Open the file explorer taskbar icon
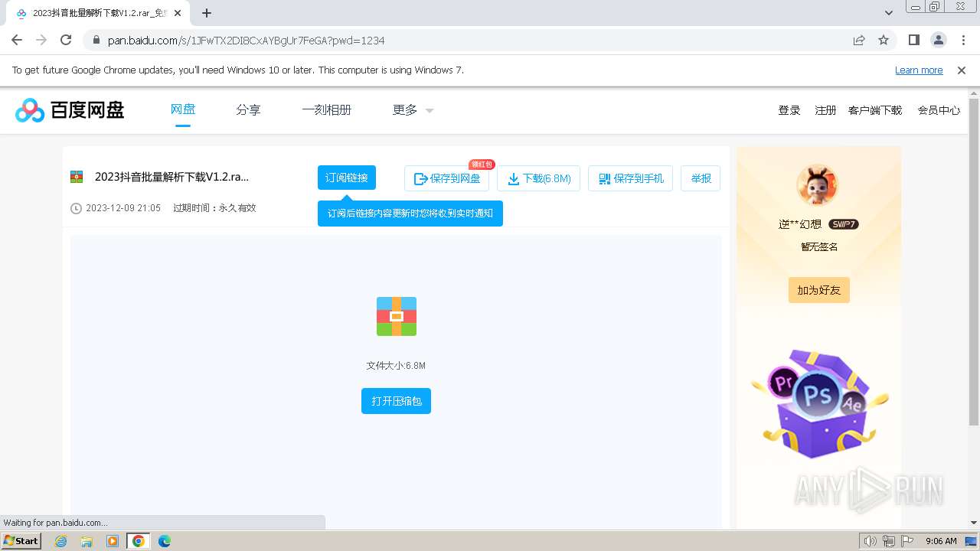Screen dimensions: 980x551 click(x=87, y=541)
